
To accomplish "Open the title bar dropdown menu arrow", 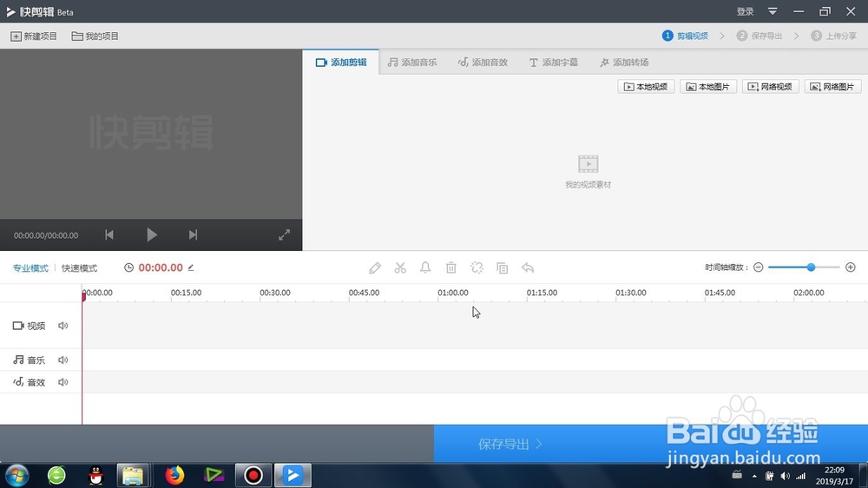I will coord(773,11).
